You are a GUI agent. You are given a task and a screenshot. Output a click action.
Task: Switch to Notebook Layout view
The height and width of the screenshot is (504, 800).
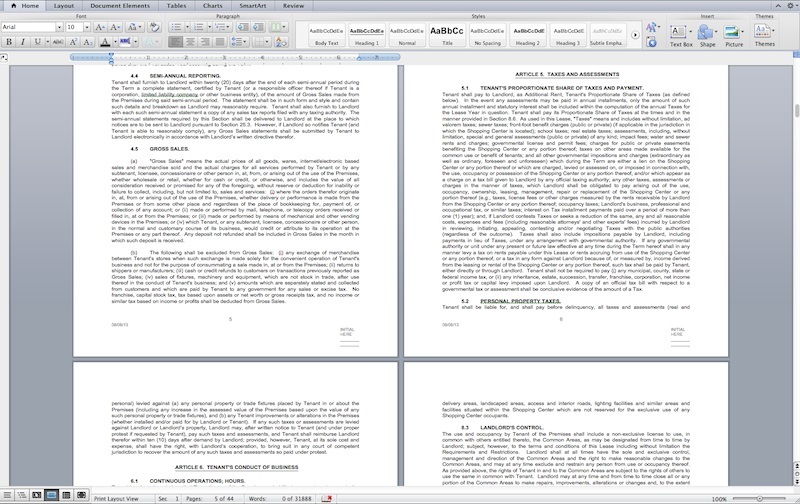pyautogui.click(x=66, y=495)
